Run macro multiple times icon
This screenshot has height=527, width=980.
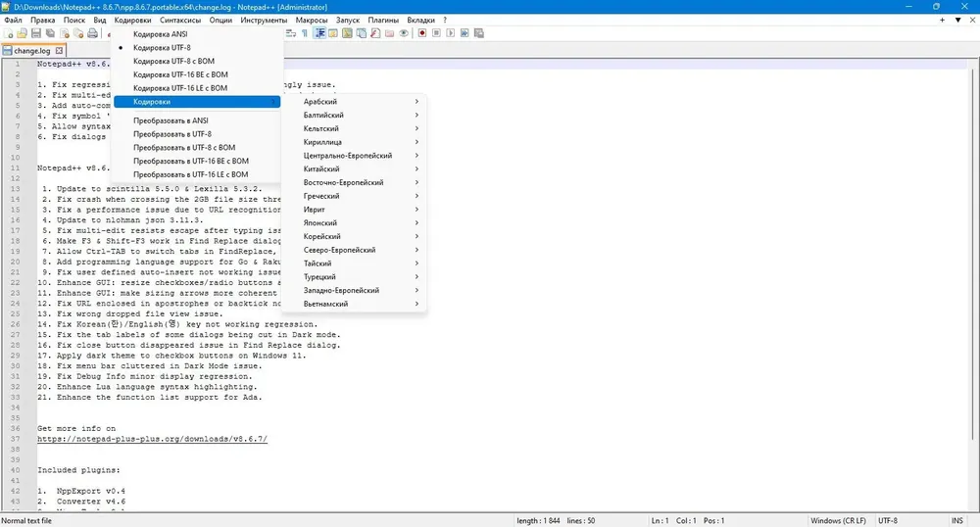tap(465, 33)
